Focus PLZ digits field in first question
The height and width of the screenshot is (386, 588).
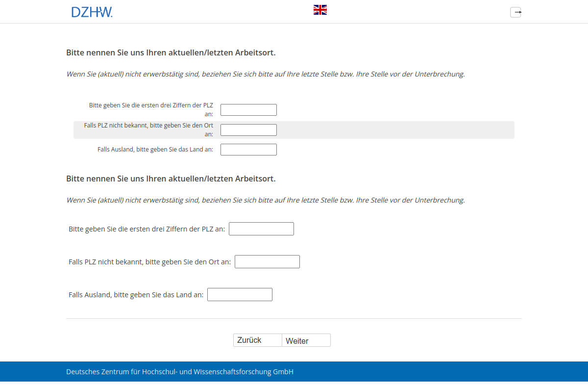pyautogui.click(x=248, y=110)
